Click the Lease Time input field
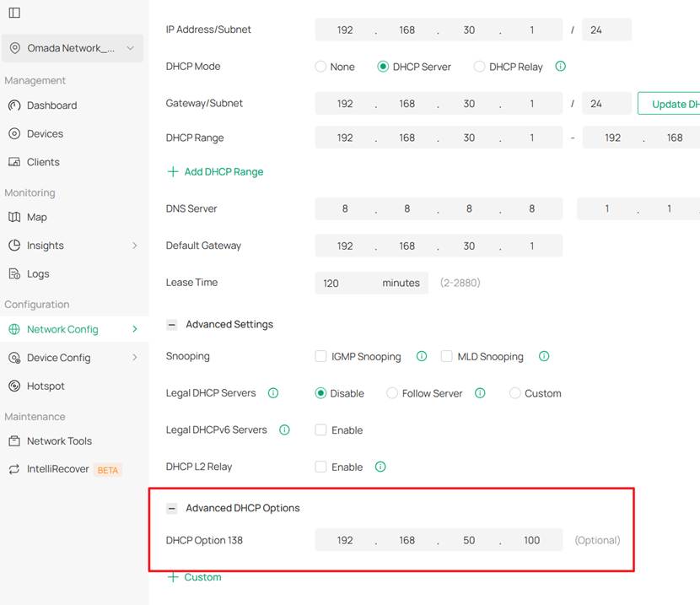Image resolution: width=700 pixels, height=605 pixels. [371, 283]
